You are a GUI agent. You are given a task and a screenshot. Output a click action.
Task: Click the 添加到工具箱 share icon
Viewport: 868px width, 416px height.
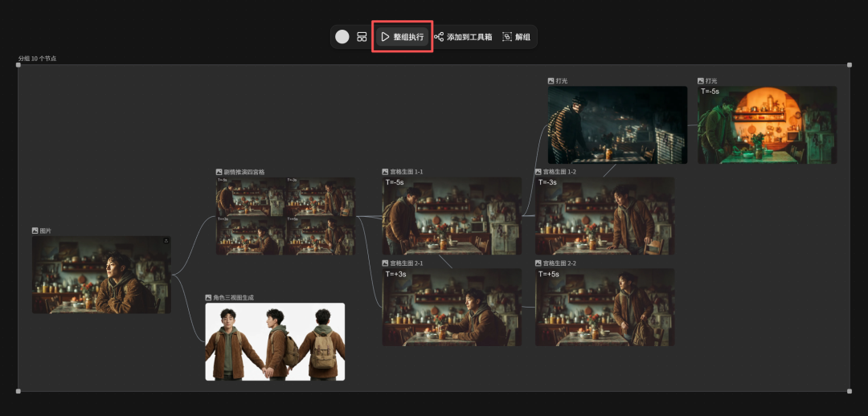pos(439,37)
